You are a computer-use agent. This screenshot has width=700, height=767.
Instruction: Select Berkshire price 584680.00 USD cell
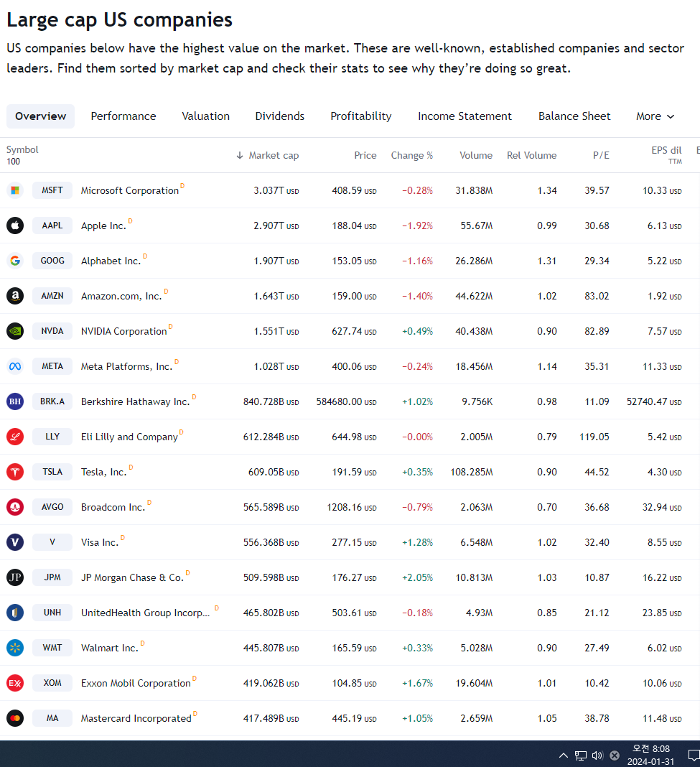(x=346, y=401)
